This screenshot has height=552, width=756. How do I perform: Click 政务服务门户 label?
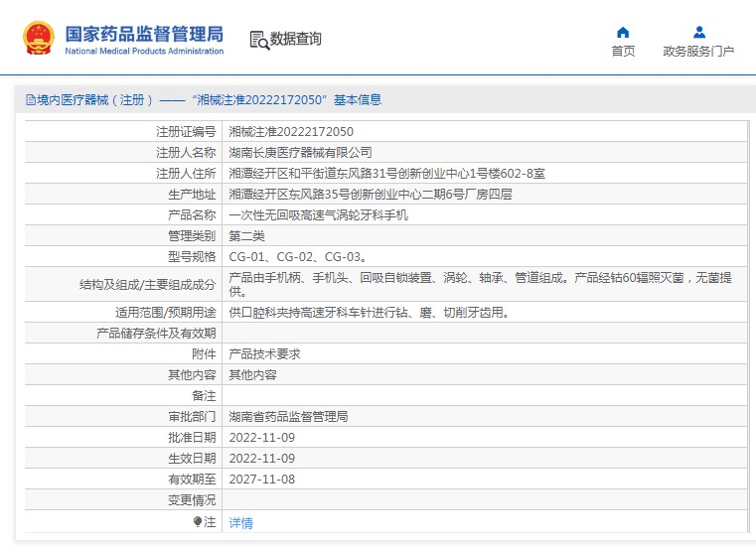point(698,51)
